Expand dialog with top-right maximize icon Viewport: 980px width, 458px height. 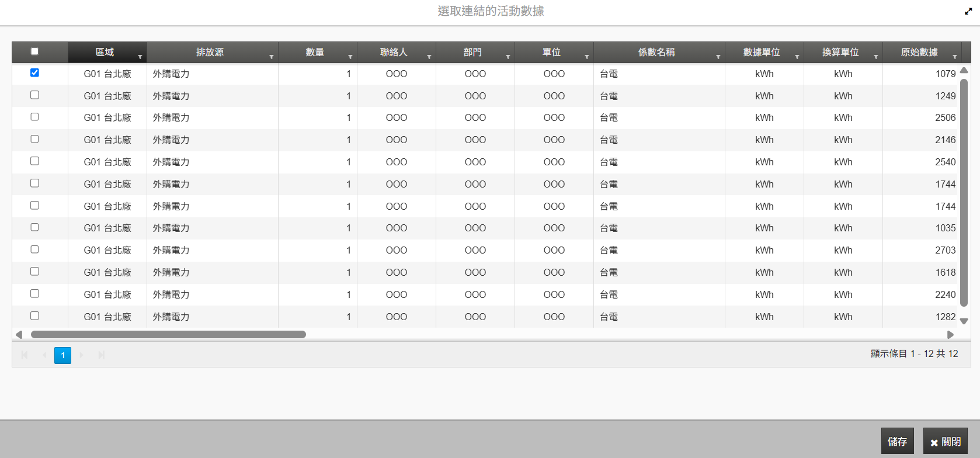pos(968,11)
